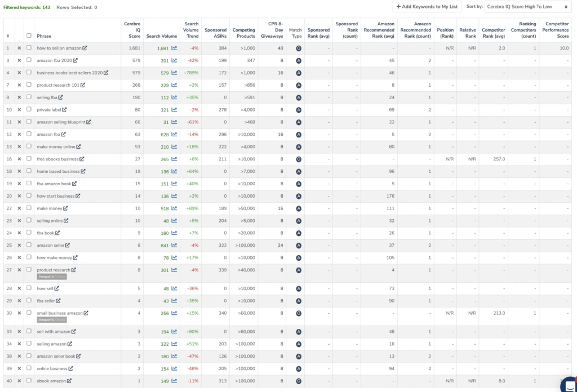The width and height of the screenshot is (577, 392).
Task: Show trend chart icon for 'amazon selling blueprint'
Action: (x=174, y=122)
